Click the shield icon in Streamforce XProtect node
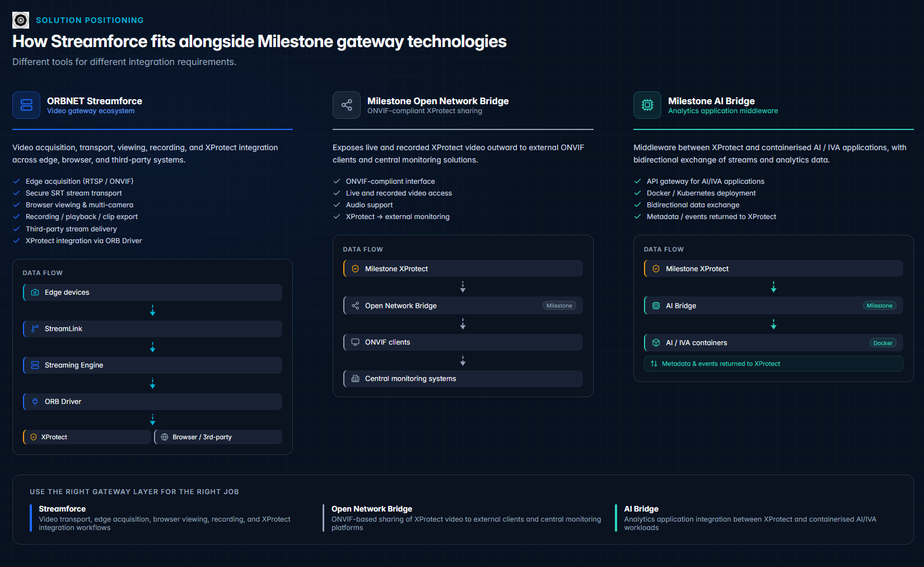 34,437
